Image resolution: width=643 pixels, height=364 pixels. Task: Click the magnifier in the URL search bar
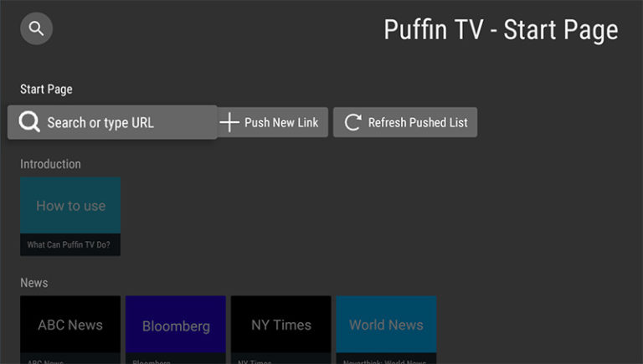tap(29, 121)
